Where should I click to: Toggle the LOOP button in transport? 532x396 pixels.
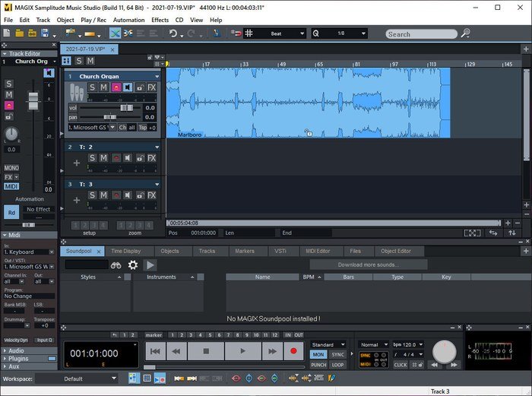coord(338,365)
